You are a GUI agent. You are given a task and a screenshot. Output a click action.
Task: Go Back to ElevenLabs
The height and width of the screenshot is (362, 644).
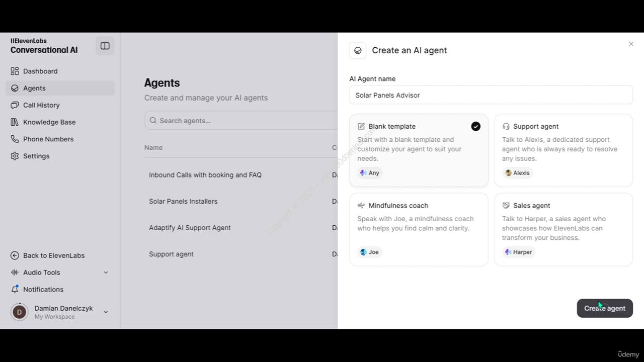click(60, 255)
